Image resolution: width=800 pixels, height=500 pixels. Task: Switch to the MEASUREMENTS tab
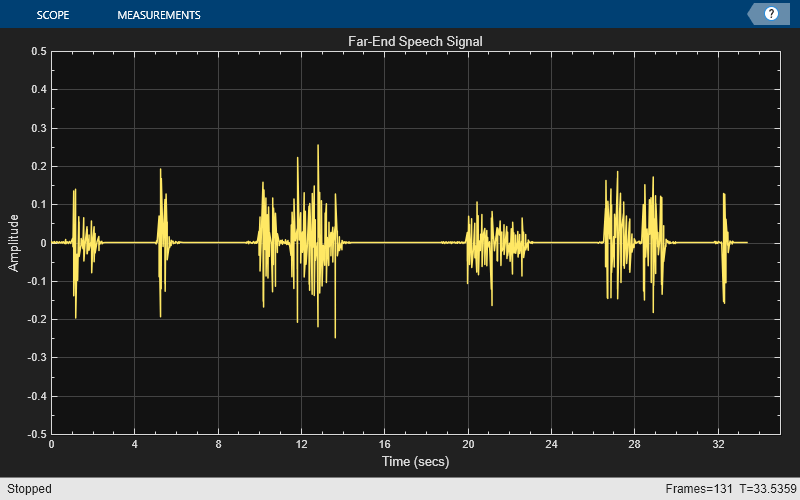159,15
